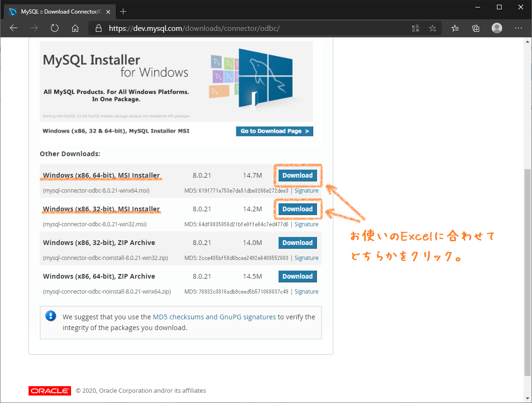Download the 32-bit MSI Installer
This screenshot has width=532, height=403.
[297, 209]
